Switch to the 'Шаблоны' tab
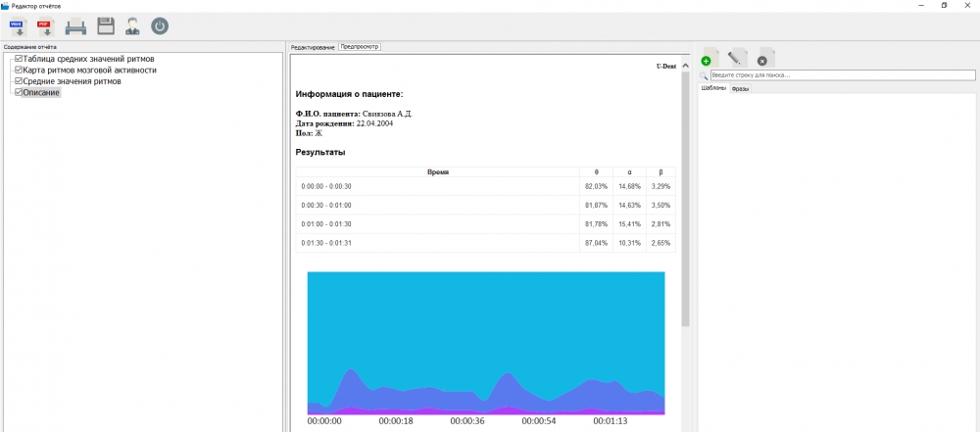Image resolution: width=980 pixels, height=432 pixels. 712,89
